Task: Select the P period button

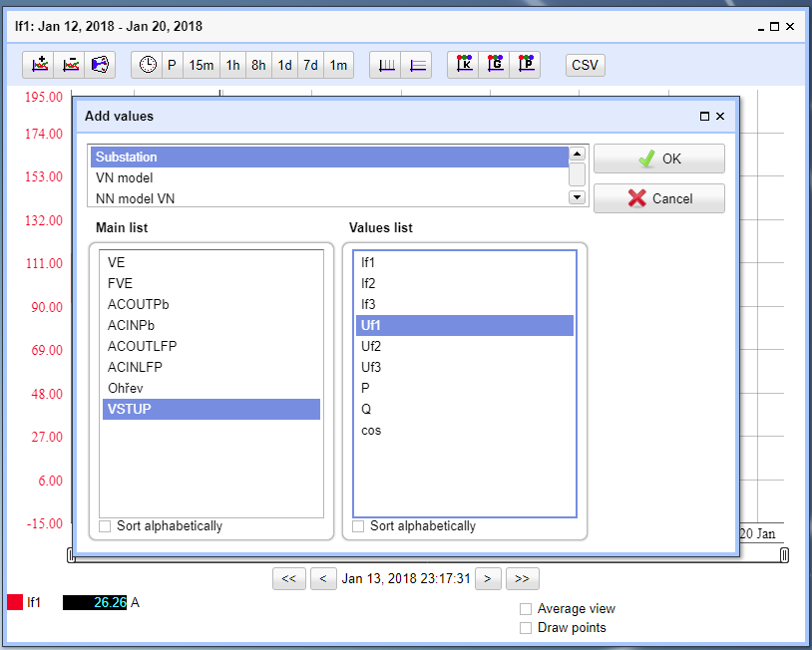Action: pyautogui.click(x=172, y=65)
